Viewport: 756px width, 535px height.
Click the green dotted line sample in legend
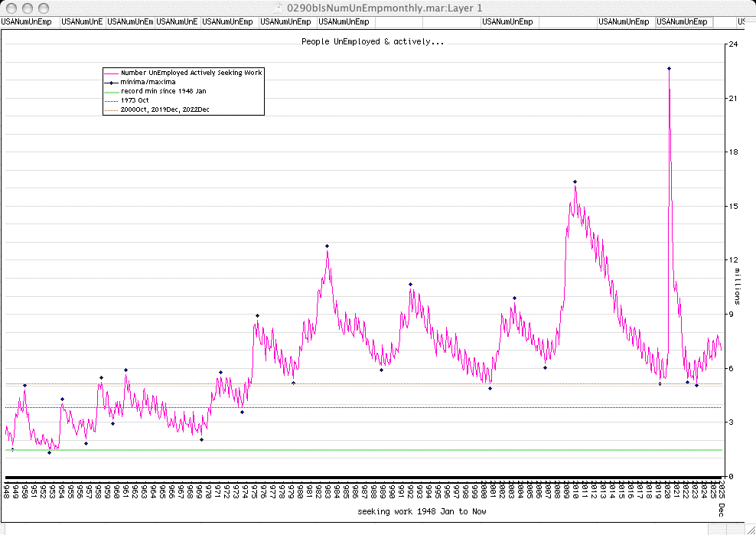[110, 91]
